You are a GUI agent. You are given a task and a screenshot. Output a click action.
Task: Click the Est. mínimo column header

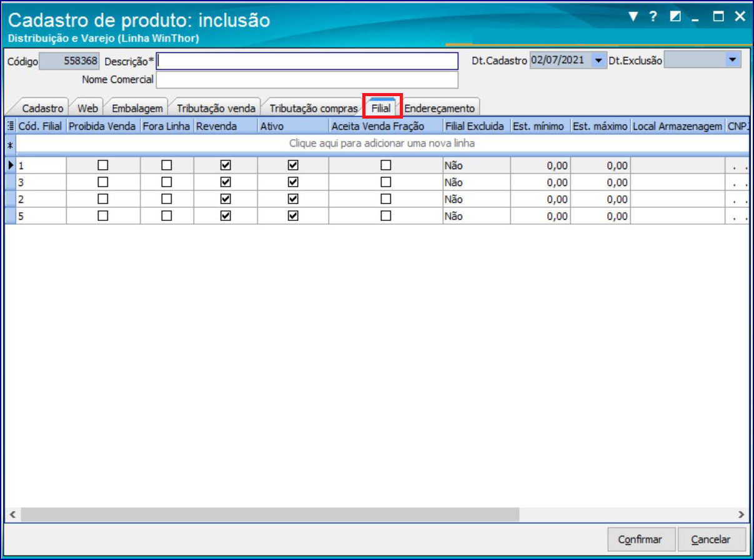pyautogui.click(x=540, y=126)
